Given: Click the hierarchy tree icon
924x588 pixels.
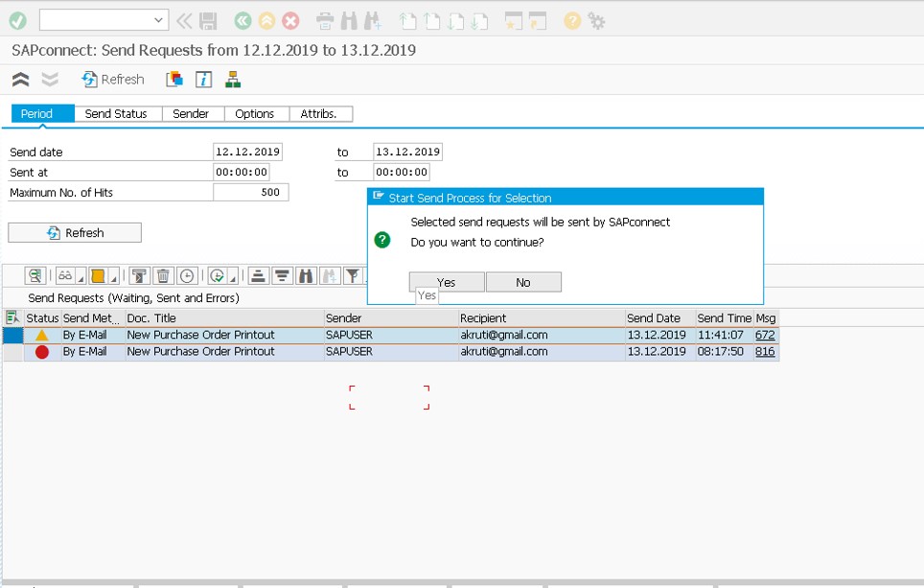Looking at the screenshot, I should 233,79.
